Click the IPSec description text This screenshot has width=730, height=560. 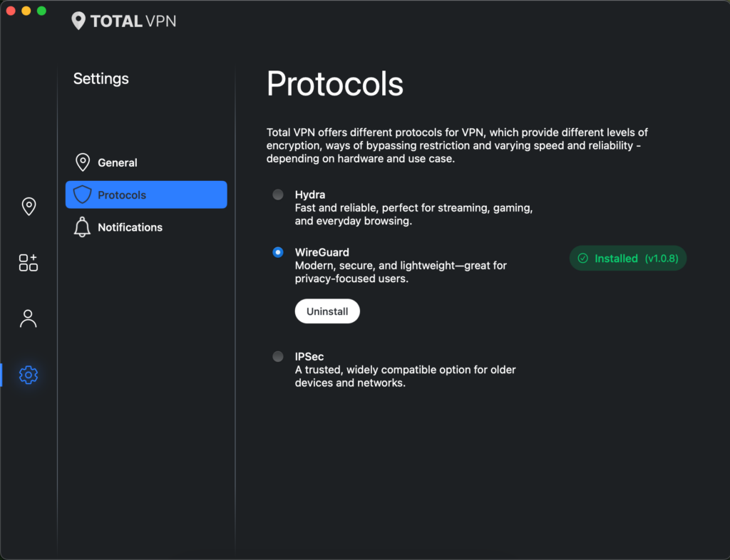pos(405,376)
